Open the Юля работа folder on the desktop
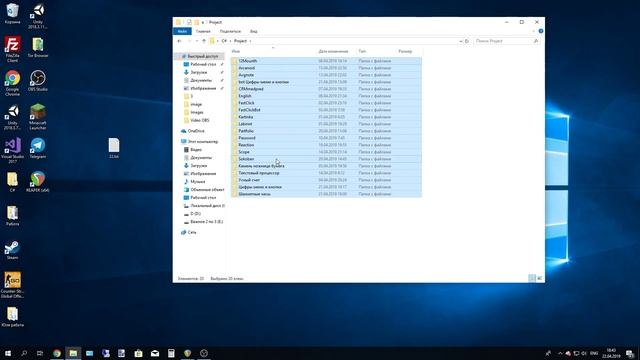Image resolution: width=640 pixels, height=360 pixels. tap(12, 317)
